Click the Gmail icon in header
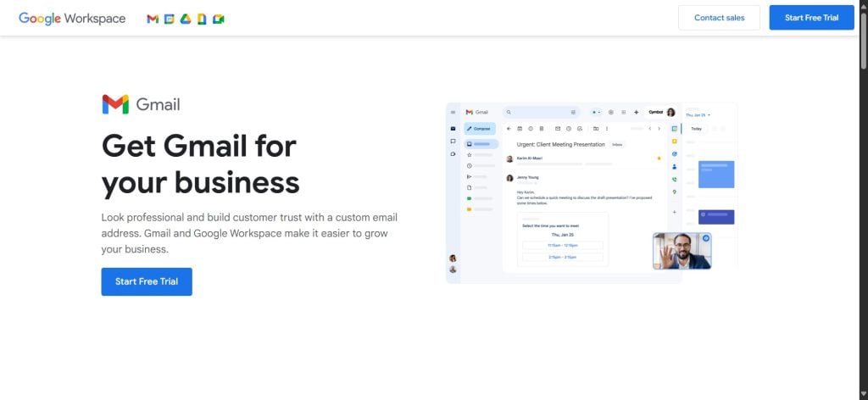Screen dimensions: 868x400 click(x=153, y=19)
